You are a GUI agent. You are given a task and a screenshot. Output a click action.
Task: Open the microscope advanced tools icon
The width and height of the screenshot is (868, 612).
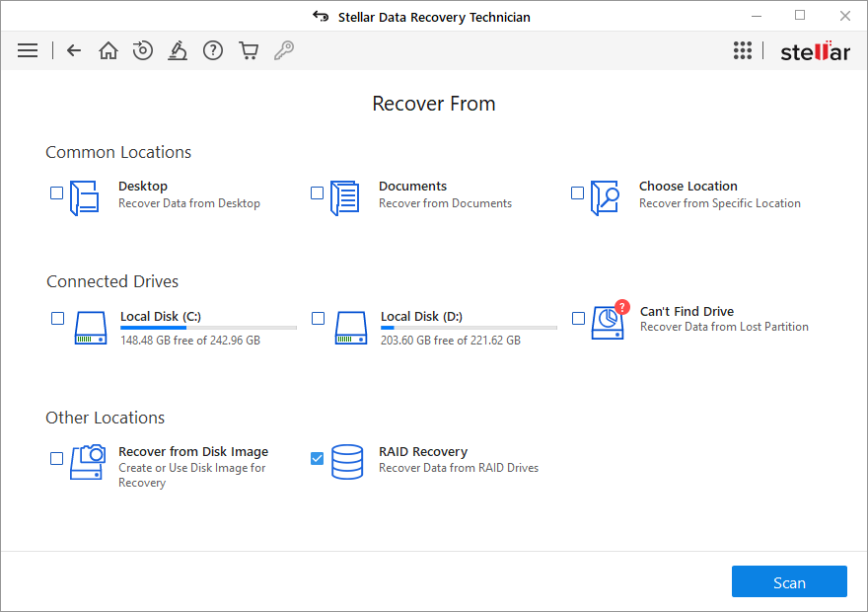tap(178, 50)
